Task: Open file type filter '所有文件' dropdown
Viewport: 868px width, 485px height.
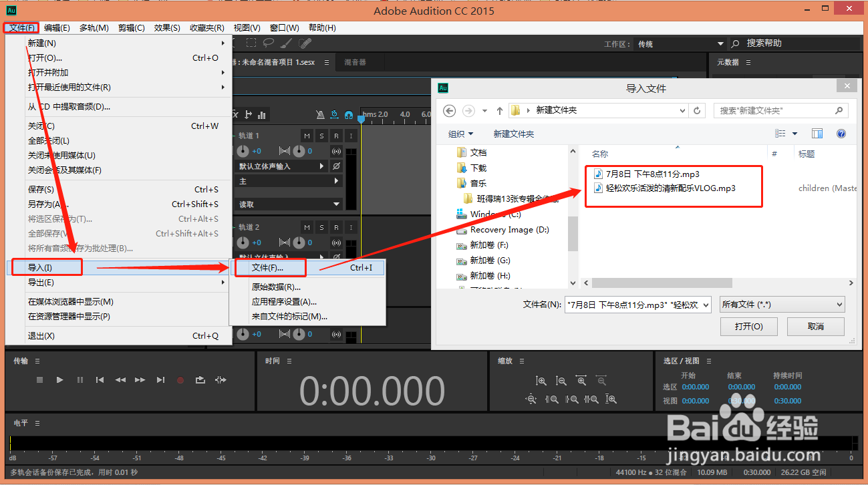Action: point(782,305)
